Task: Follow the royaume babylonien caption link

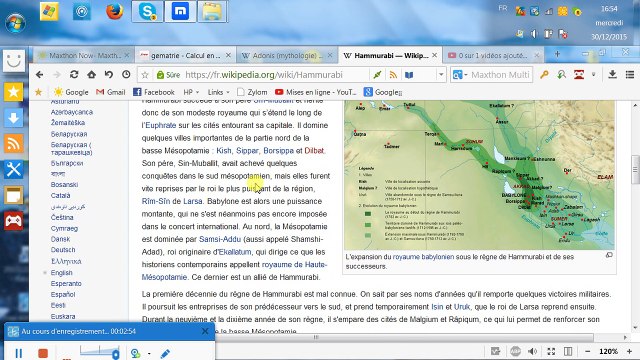Action: tap(423, 257)
